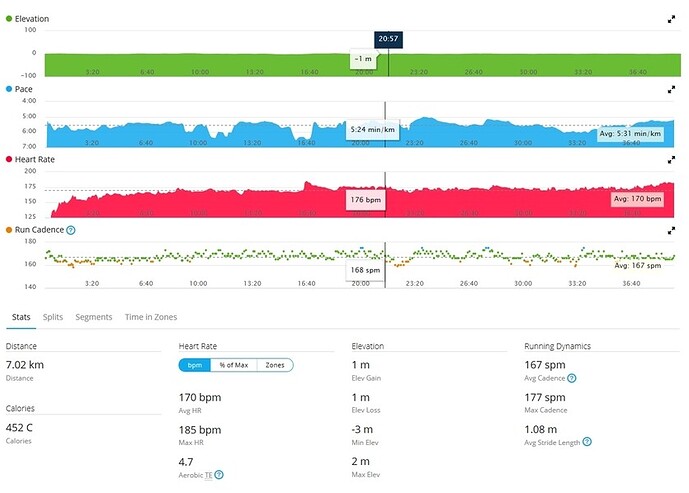Open help icon beside Run Cadence title
The image size is (689, 493).
tap(71, 230)
